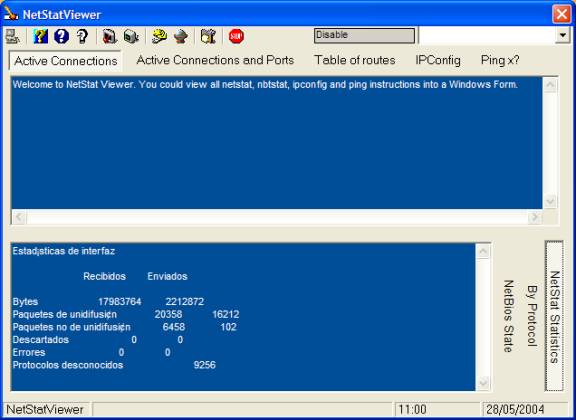The image size is (576, 420).
Task: Click down arrow of upper pane scrollbar
Action: coord(550,201)
